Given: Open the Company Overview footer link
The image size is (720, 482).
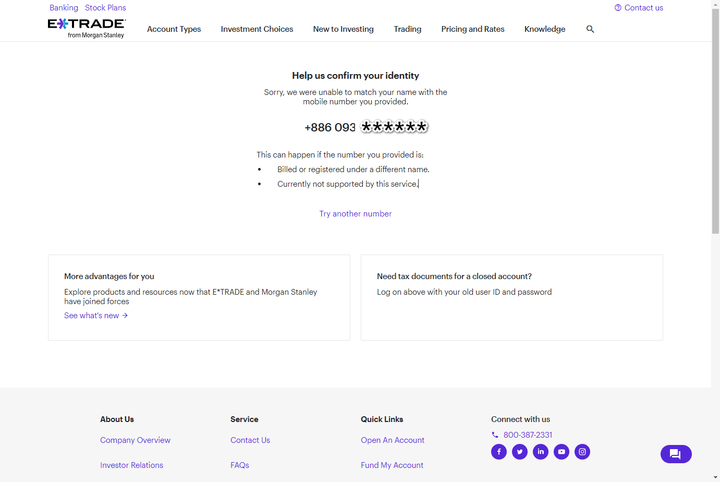Looking at the screenshot, I should click(135, 440).
